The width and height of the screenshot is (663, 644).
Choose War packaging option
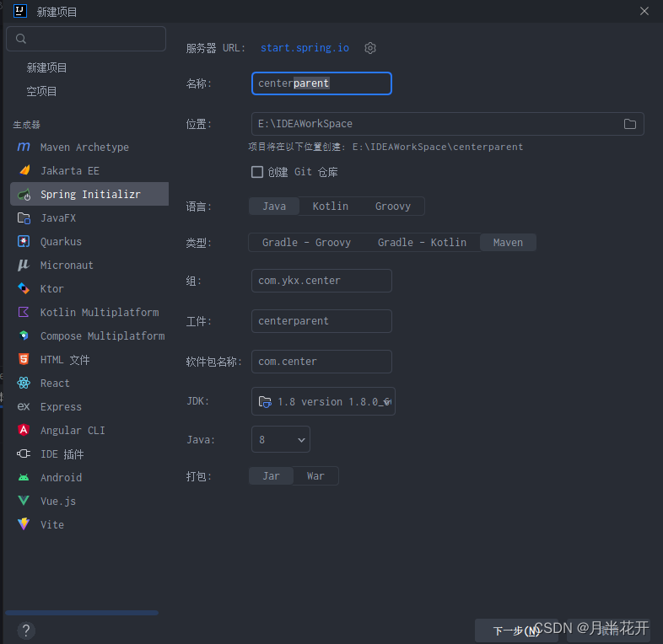tap(315, 476)
